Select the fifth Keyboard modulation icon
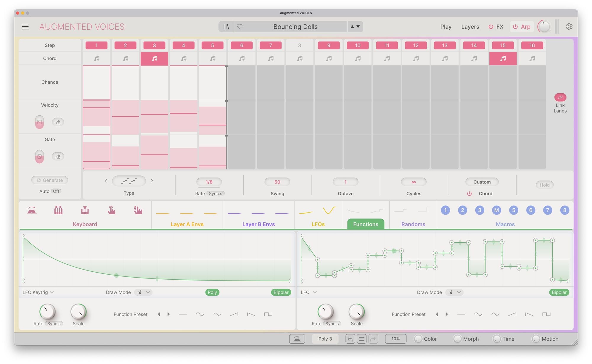Screen dimensions: 592x364 (x=138, y=210)
